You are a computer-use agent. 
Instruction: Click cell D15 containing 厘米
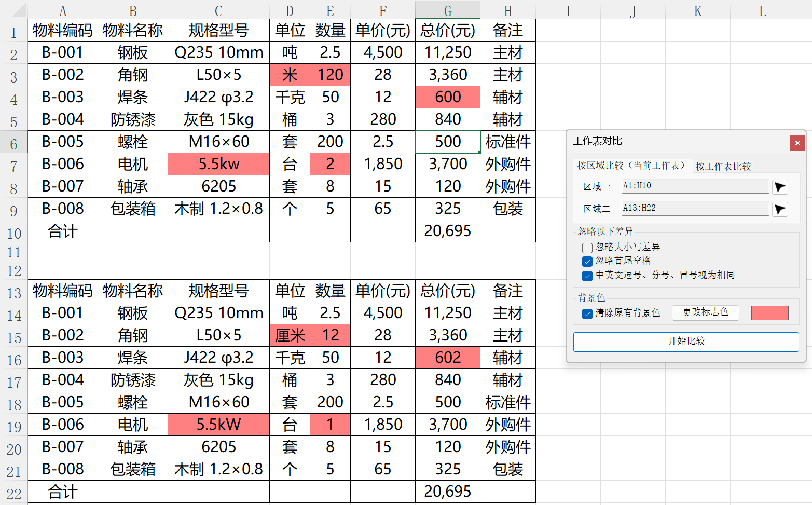coord(290,335)
